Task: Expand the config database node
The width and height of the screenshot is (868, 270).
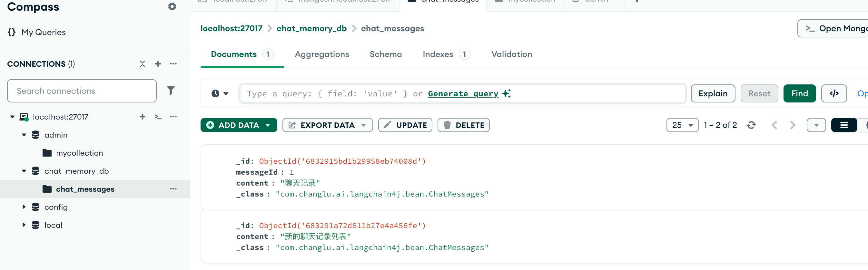Action: [24, 207]
